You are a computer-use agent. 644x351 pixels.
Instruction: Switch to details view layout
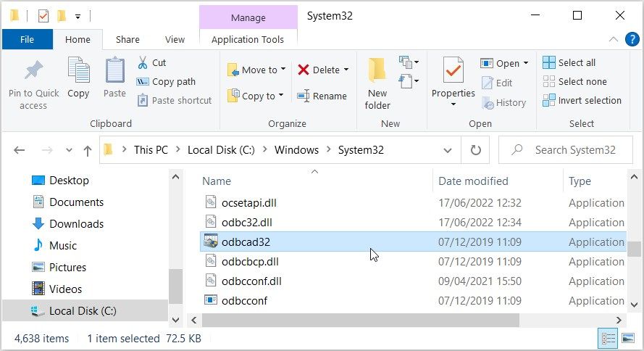pyautogui.click(x=607, y=339)
